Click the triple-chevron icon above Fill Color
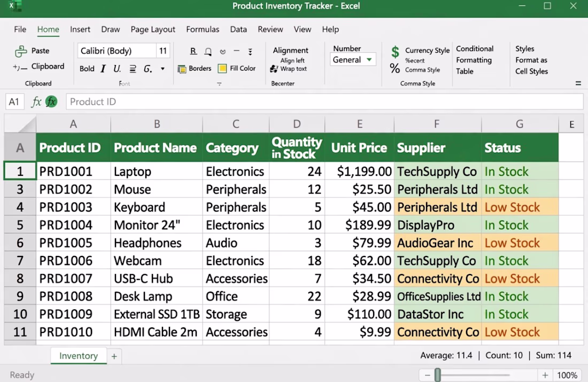 pyautogui.click(x=250, y=52)
